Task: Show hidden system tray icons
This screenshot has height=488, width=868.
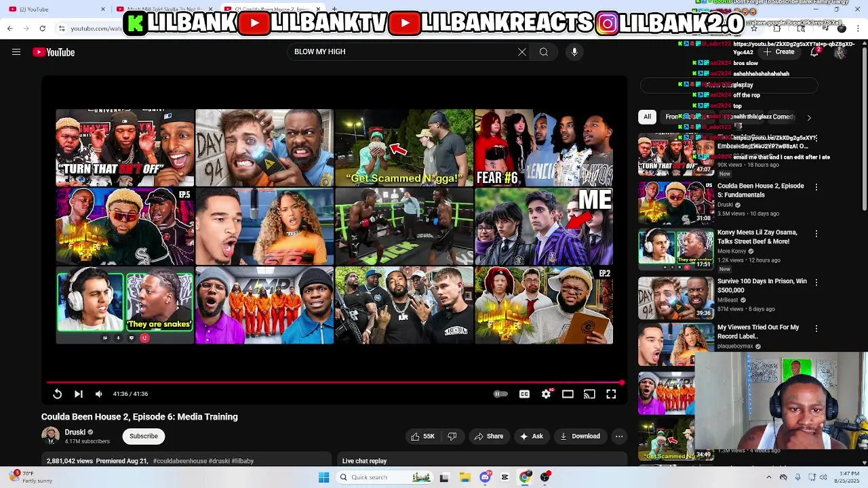Action: pyautogui.click(x=768, y=477)
